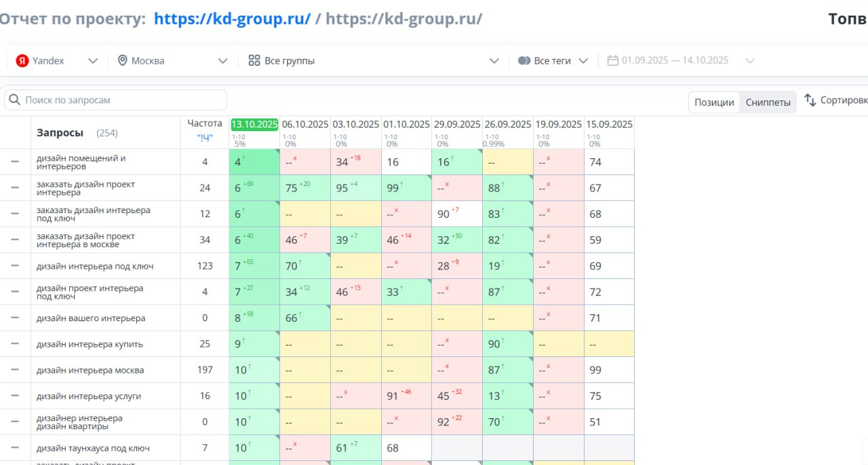Viewport: 868px width, 465px height.
Task: Click the minus icon for 'дизайн интерьера москва' row
Action: tap(15, 371)
